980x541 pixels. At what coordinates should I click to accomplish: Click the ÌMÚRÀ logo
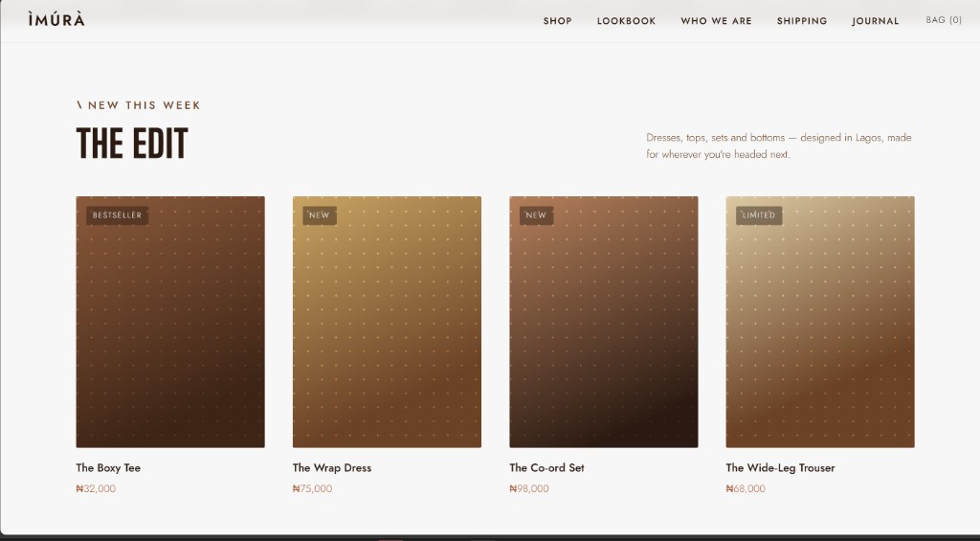[56, 19]
